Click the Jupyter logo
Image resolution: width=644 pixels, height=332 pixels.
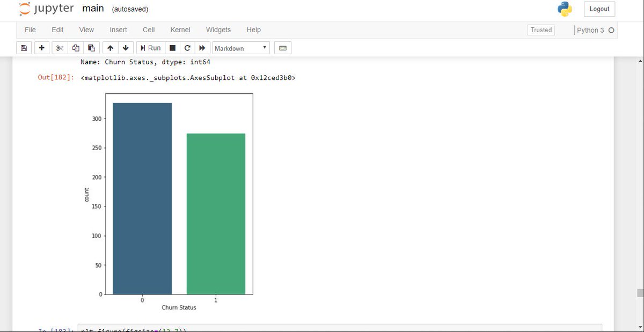(46, 9)
